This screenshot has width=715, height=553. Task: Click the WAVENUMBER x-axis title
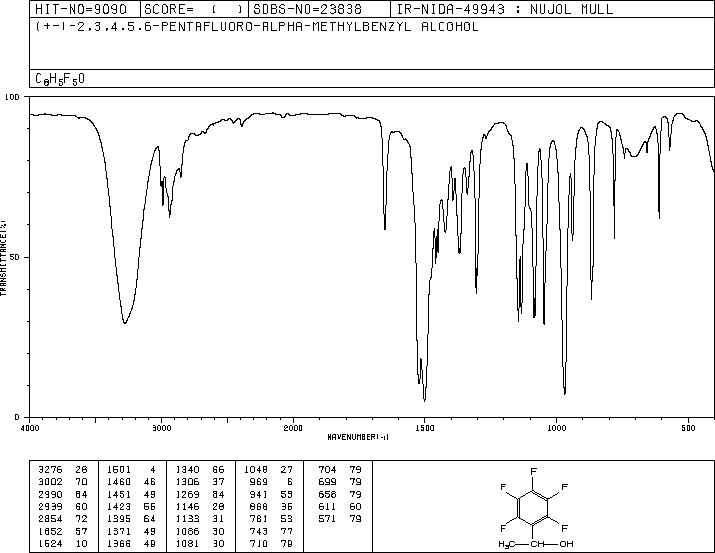(x=358, y=437)
